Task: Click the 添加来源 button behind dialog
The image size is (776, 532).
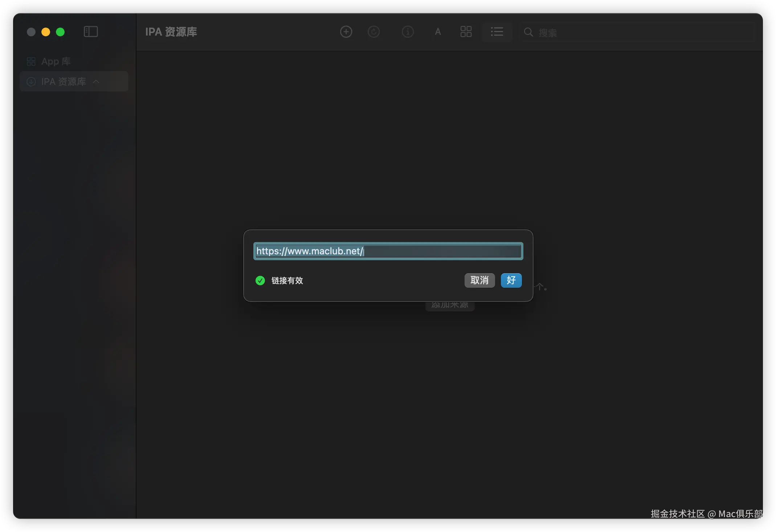Action: 450,306
